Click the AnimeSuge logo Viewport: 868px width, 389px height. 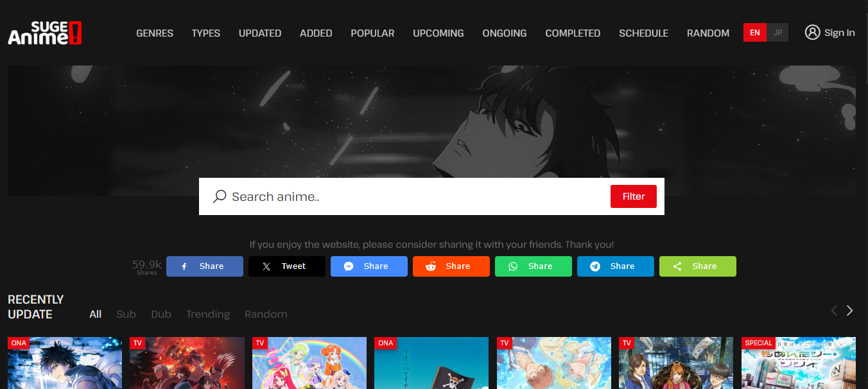pyautogui.click(x=45, y=33)
